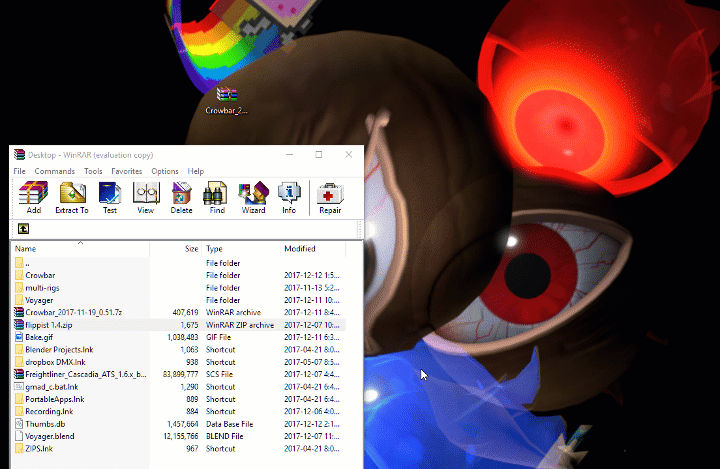
Task: Go up one level via the up-arrow icon
Action: click(x=23, y=228)
